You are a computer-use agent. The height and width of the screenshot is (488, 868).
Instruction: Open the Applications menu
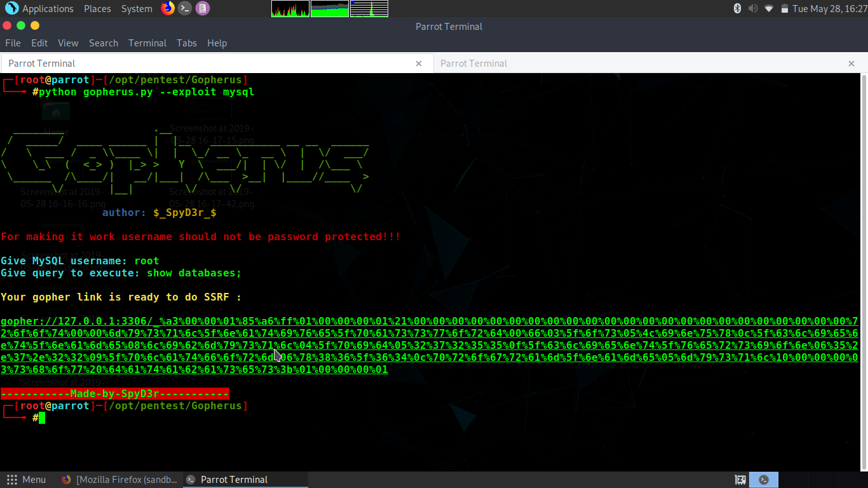pos(48,9)
